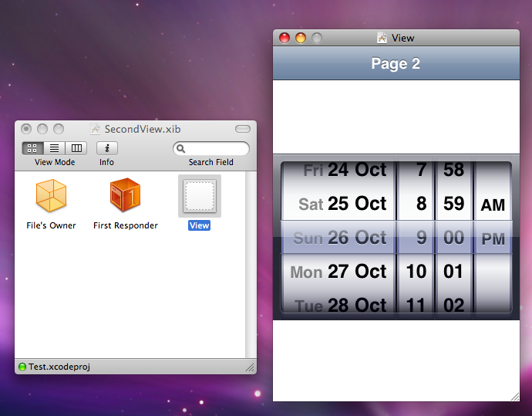Click the magnifying glass search icon
Viewport: 532px width, 416px height.
(181, 148)
